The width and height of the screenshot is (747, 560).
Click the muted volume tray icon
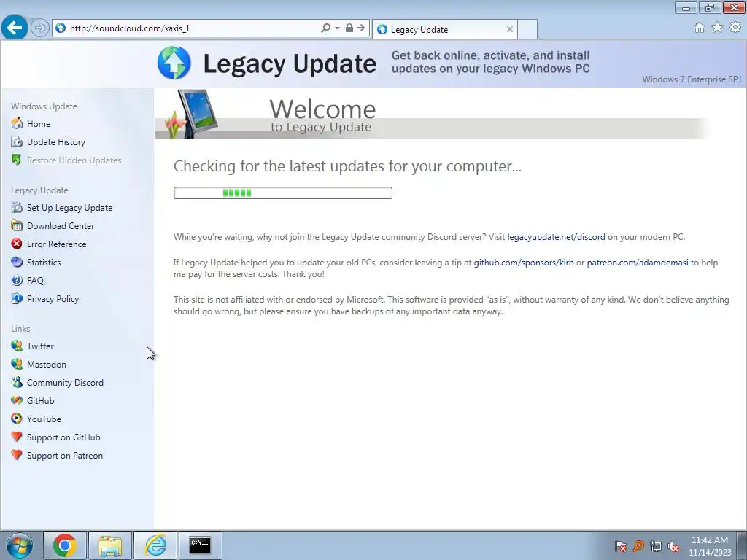click(673, 546)
